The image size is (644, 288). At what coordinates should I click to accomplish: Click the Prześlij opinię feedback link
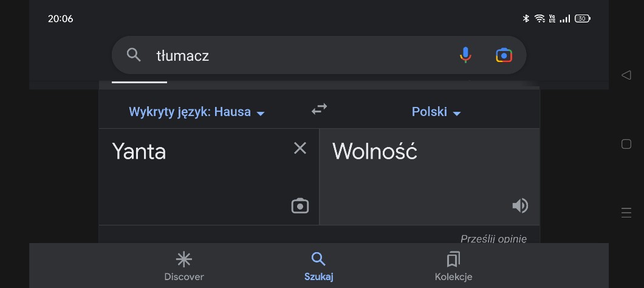coord(493,238)
